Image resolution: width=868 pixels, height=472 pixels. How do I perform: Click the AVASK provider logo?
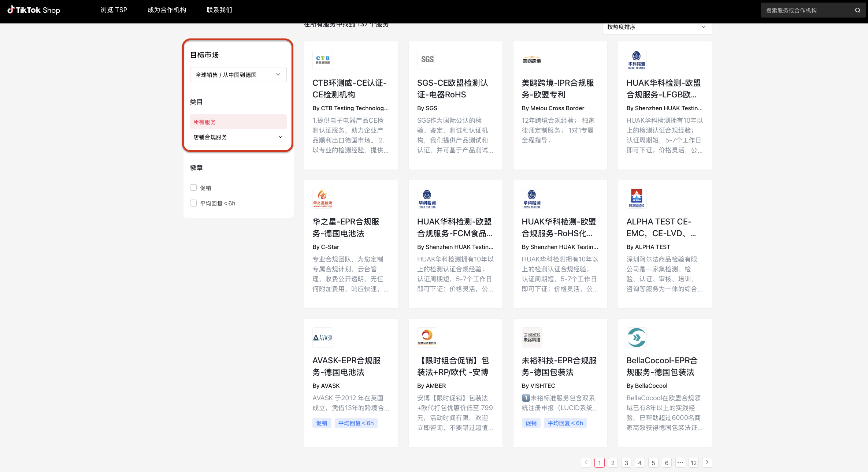pos(322,337)
